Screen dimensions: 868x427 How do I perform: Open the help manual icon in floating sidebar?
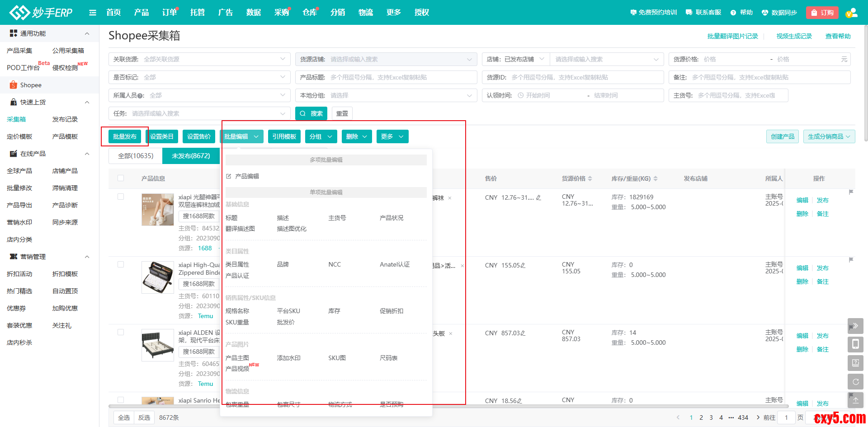pyautogui.click(x=855, y=363)
